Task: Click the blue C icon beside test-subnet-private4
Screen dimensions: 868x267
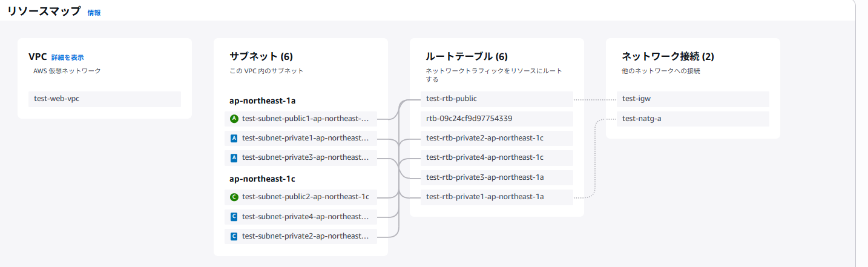Action: [234, 217]
